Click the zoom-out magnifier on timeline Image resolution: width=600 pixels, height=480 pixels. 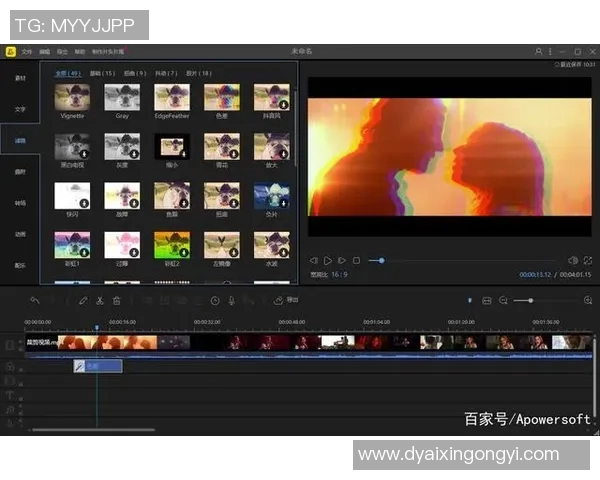pyautogui.click(x=503, y=300)
